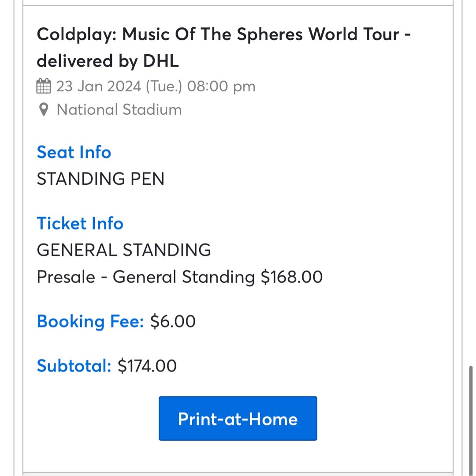
Task: Click the $174.00 subtotal amount
Action: tap(147, 365)
